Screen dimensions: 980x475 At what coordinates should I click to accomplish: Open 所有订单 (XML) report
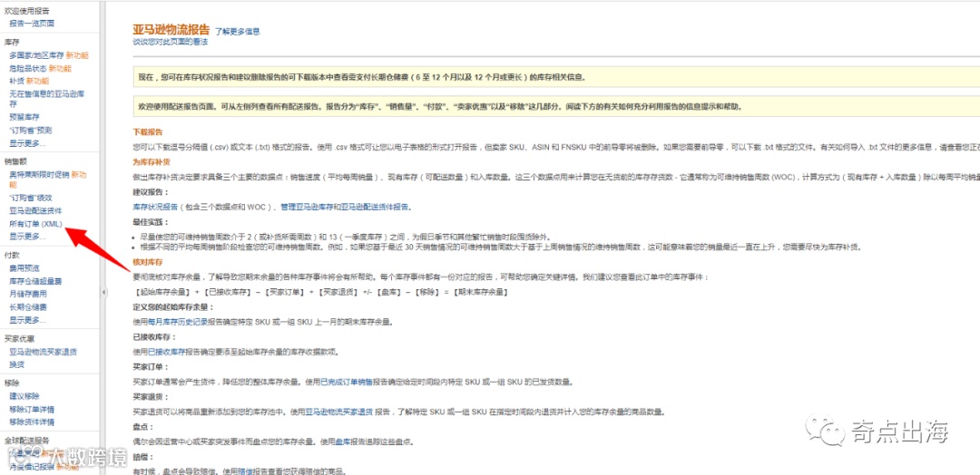click(x=35, y=224)
